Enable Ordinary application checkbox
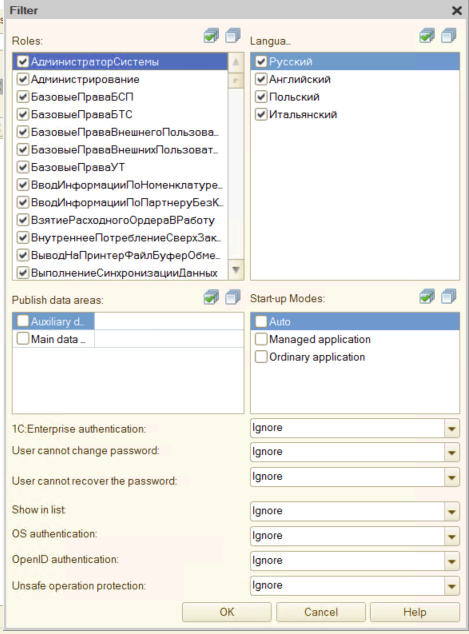Screen dimensions: 469x634 (x=261, y=357)
